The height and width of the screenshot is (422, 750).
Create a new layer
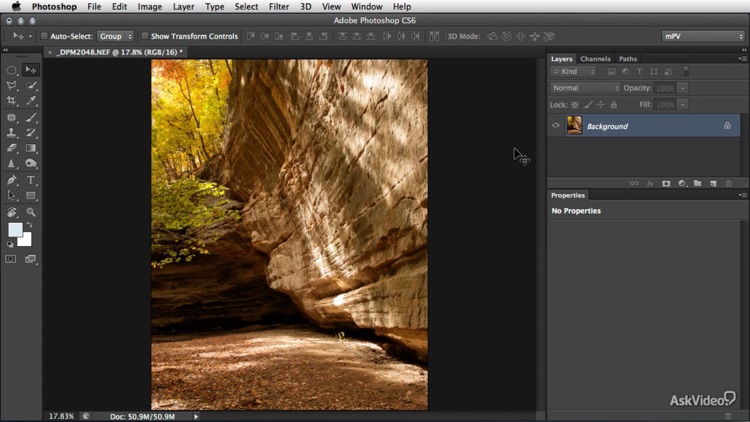tap(713, 183)
